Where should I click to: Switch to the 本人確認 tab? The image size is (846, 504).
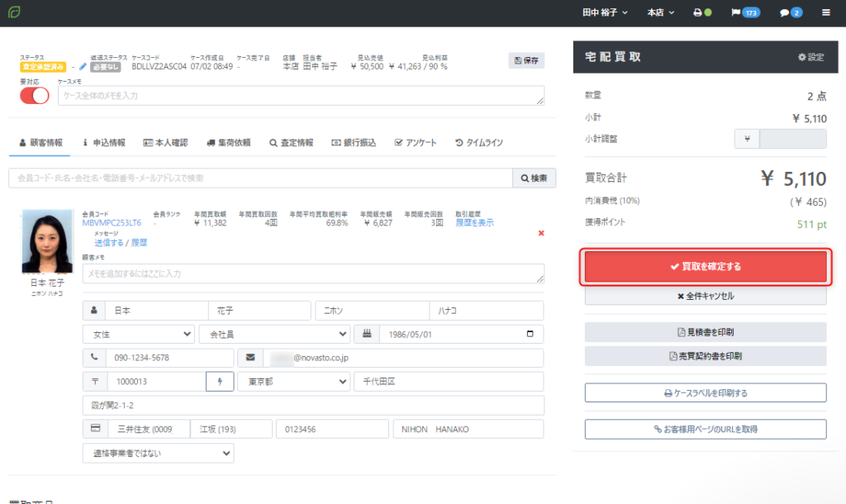(x=165, y=143)
